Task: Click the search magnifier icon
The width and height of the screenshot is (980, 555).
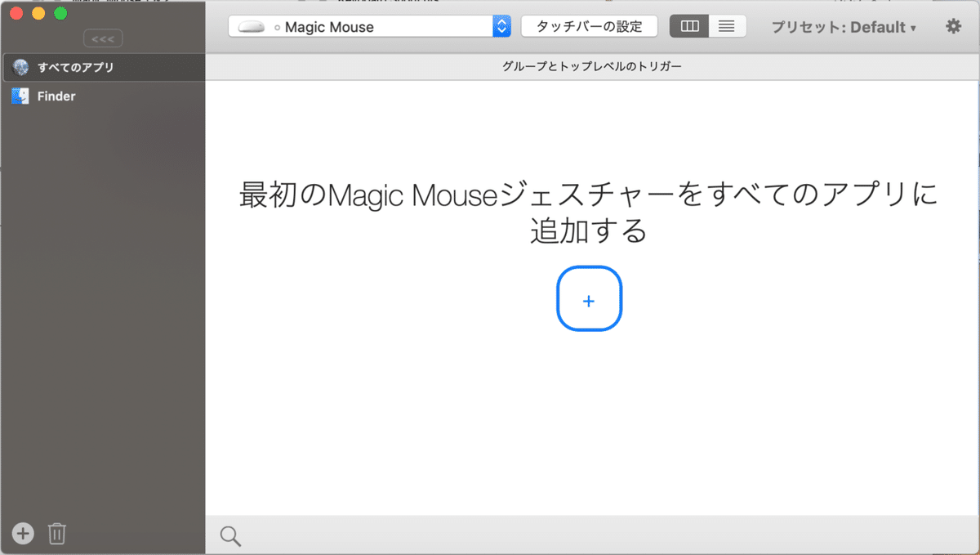Action: pyautogui.click(x=229, y=535)
